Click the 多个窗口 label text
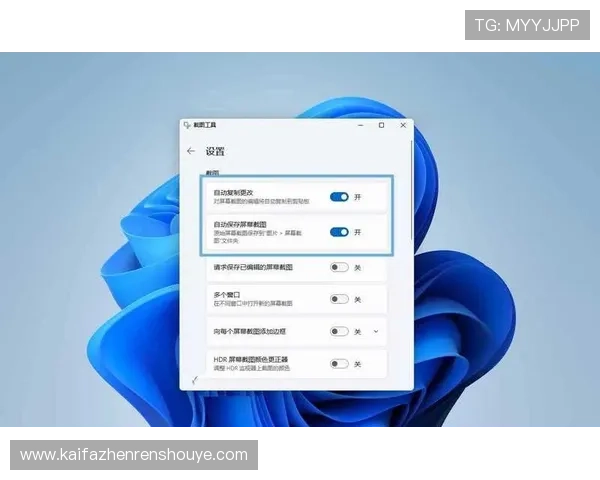The height and width of the screenshot is (480, 600). (227, 295)
